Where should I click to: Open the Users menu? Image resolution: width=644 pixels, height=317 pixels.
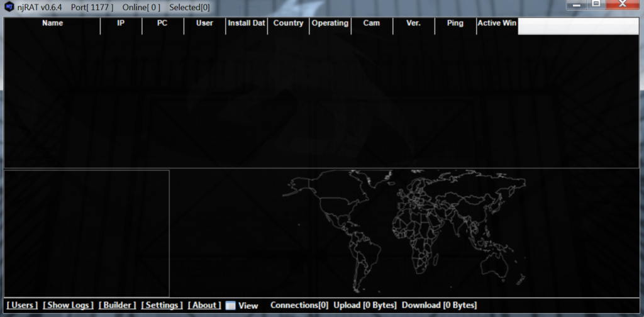coord(22,305)
